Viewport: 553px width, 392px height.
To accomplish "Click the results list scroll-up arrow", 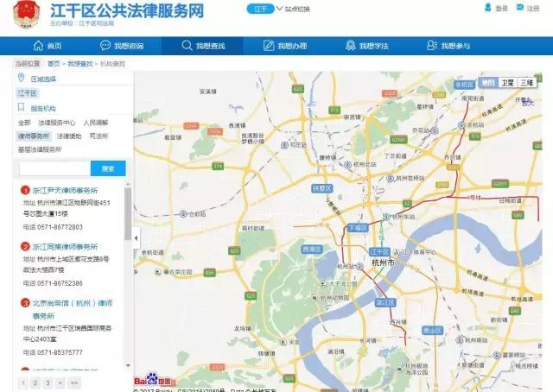I will coord(128,185).
